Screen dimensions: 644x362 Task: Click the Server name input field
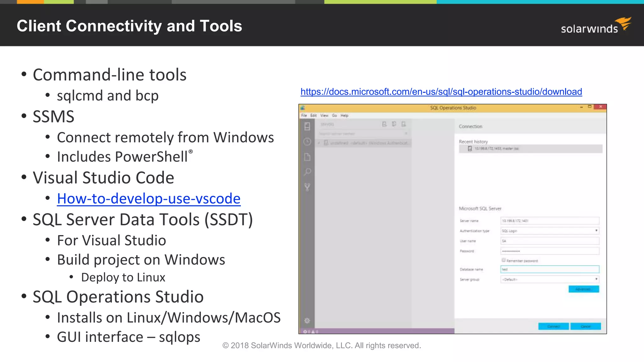tap(550, 221)
